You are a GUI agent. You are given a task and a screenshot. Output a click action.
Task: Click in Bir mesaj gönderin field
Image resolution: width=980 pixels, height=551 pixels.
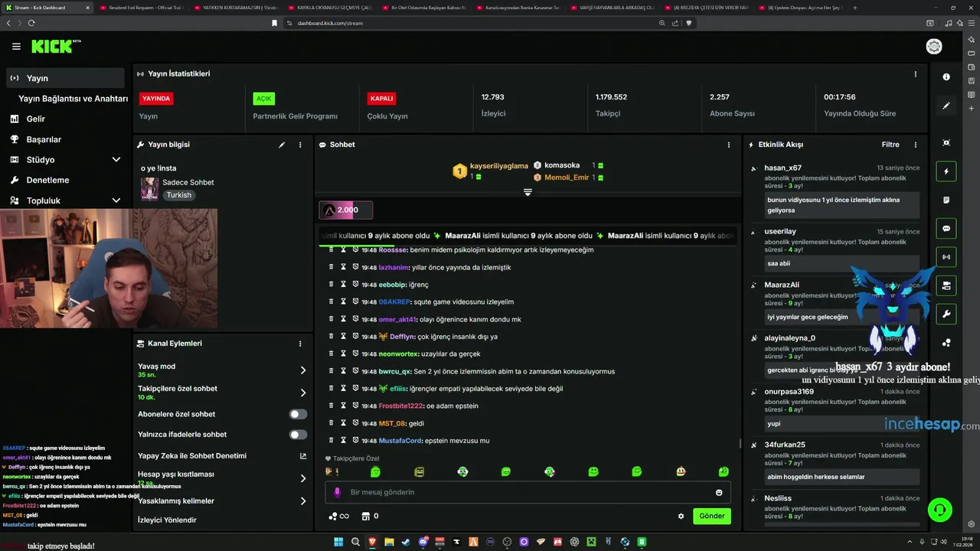pyautogui.click(x=528, y=492)
